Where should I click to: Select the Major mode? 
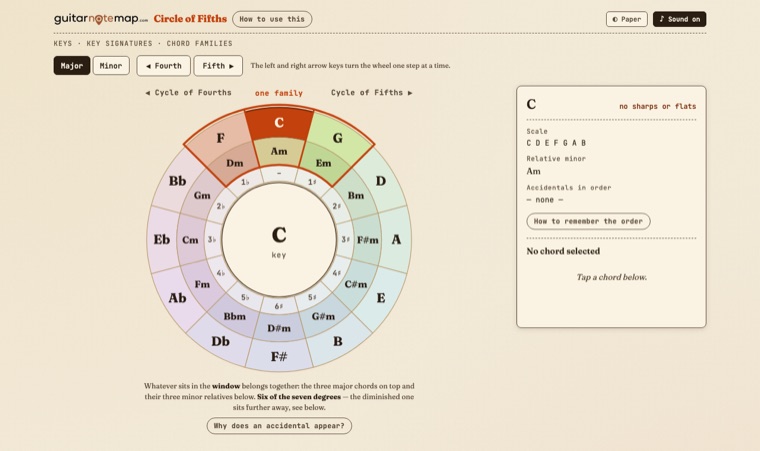(x=72, y=65)
